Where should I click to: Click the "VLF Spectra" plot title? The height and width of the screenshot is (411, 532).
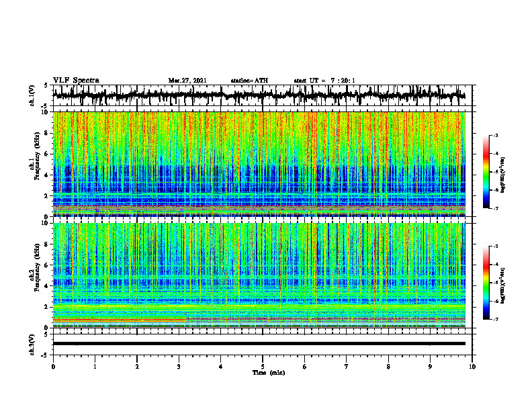(x=76, y=81)
